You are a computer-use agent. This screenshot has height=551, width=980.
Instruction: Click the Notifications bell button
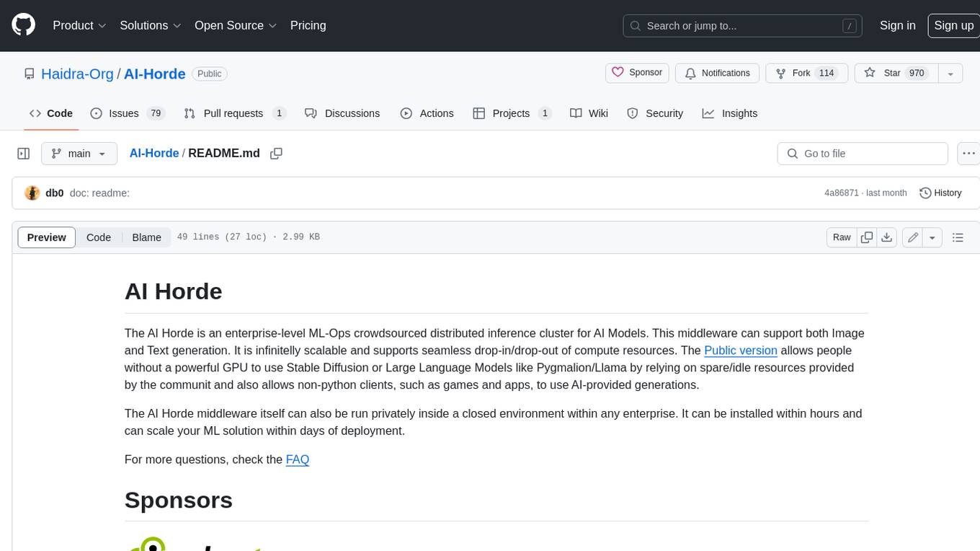tap(717, 73)
